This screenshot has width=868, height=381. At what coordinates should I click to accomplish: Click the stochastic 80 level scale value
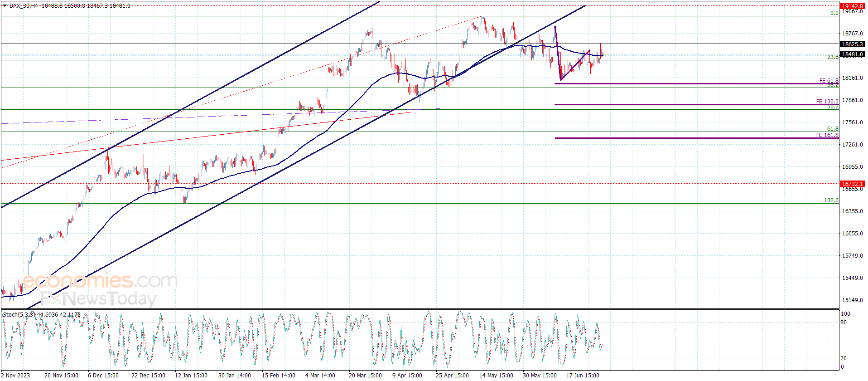coord(844,322)
